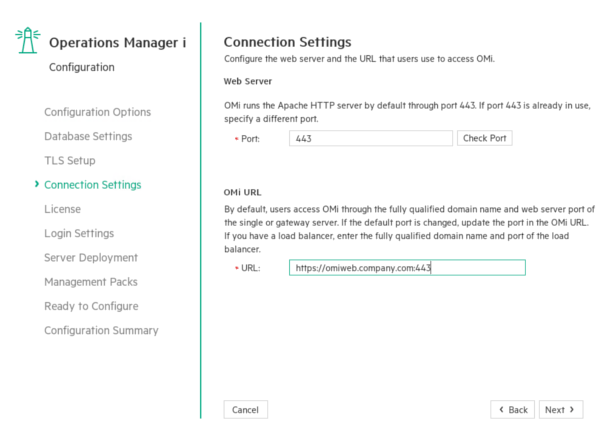Open Configuration Options step
The height and width of the screenshot is (441, 610).
coord(97,112)
